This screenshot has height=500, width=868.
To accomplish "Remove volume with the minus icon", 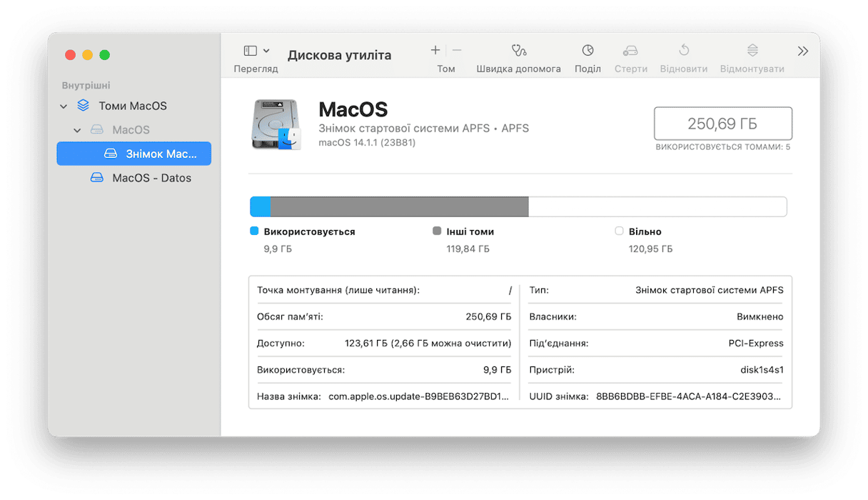I will tap(457, 51).
